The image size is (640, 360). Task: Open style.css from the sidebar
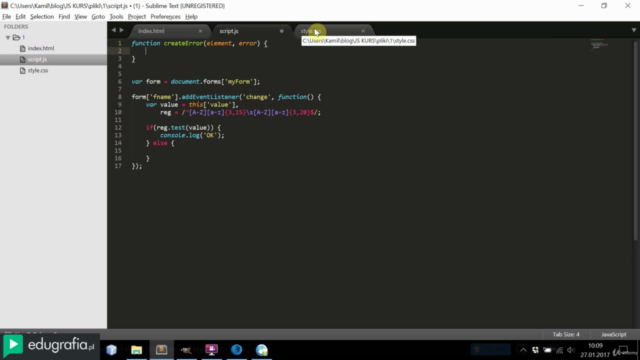click(x=38, y=70)
